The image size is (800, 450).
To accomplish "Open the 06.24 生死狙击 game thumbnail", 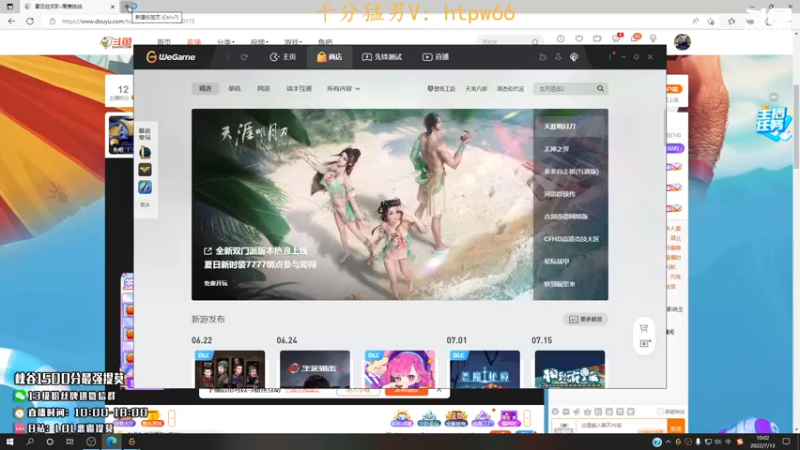I will tap(315, 369).
